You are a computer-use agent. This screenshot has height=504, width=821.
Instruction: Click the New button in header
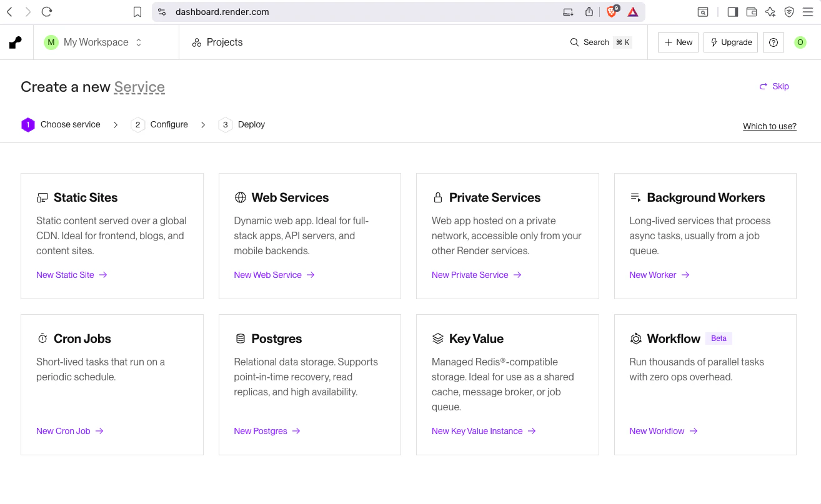click(678, 42)
